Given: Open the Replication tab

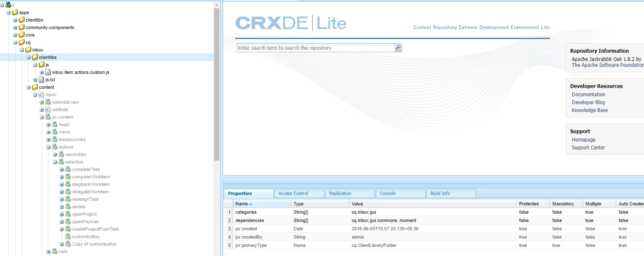Looking at the screenshot, I should (350, 193).
